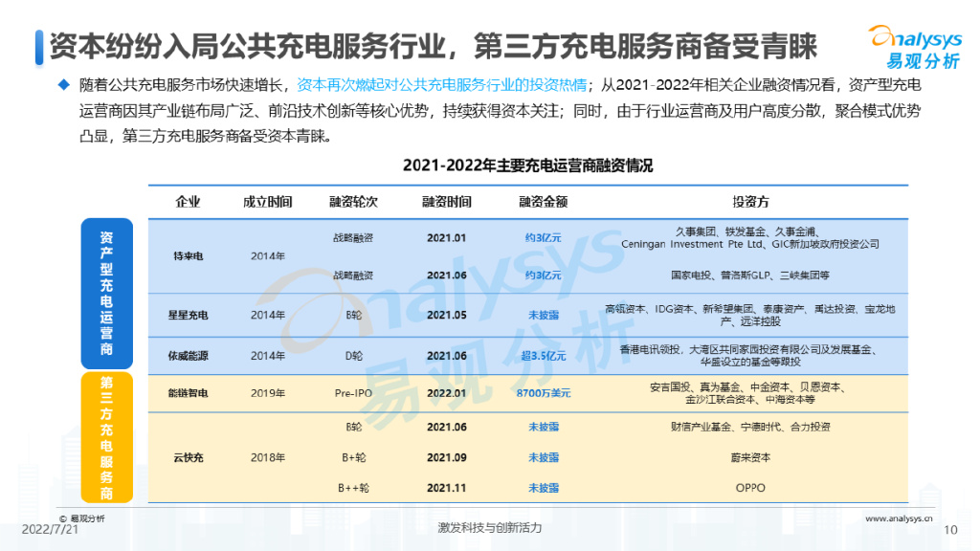Click 未披露 in the 星星充电 row
980x551 pixels.
(544, 315)
